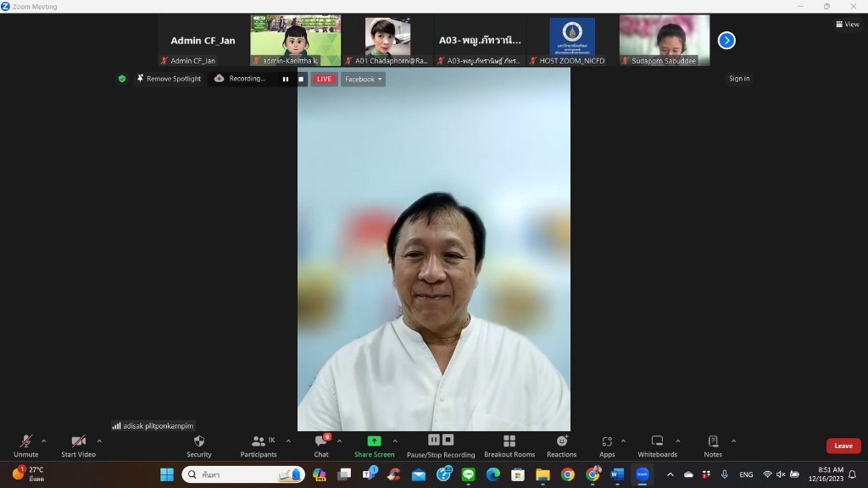Screen dimensions: 868x488
Task: Open the Apps panel
Action: coord(607,446)
